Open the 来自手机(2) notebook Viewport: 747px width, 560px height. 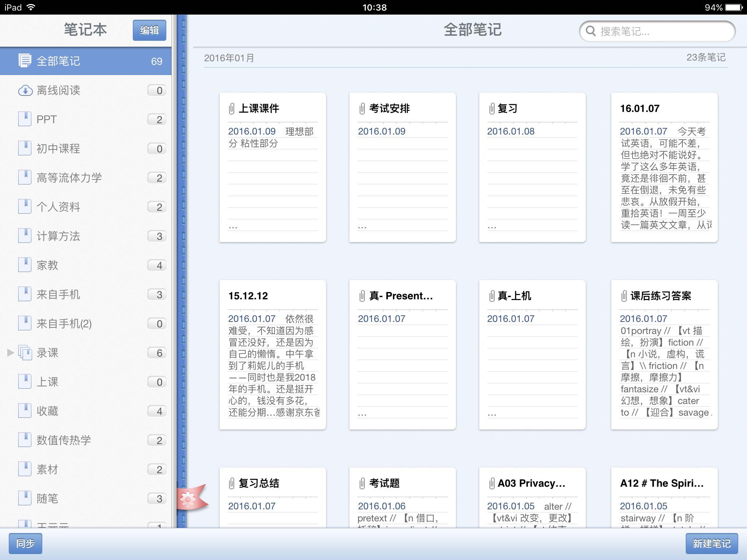click(x=86, y=323)
